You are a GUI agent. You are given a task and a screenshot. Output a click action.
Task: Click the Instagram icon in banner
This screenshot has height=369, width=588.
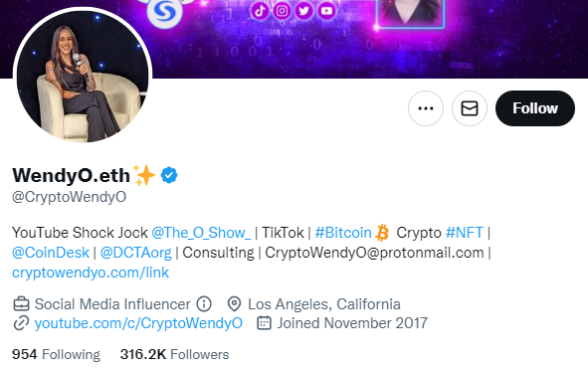point(282,11)
